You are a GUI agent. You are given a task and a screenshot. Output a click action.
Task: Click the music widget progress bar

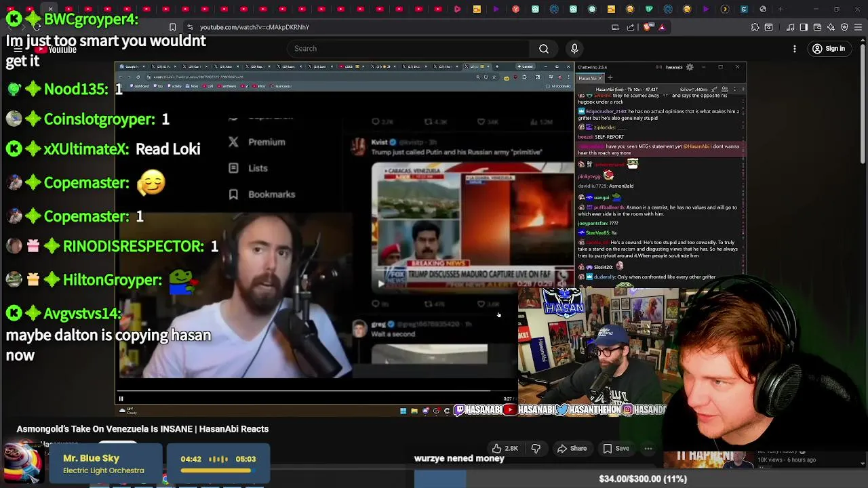[218, 469]
